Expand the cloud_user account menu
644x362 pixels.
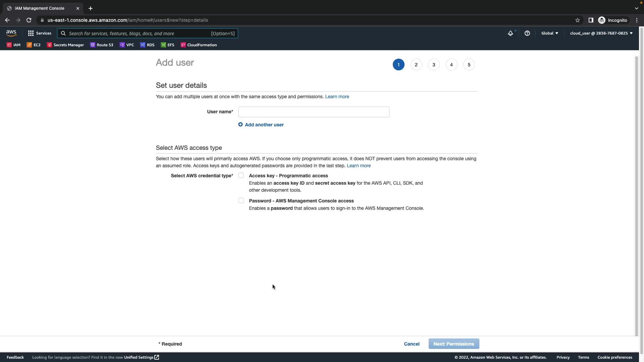click(x=601, y=33)
